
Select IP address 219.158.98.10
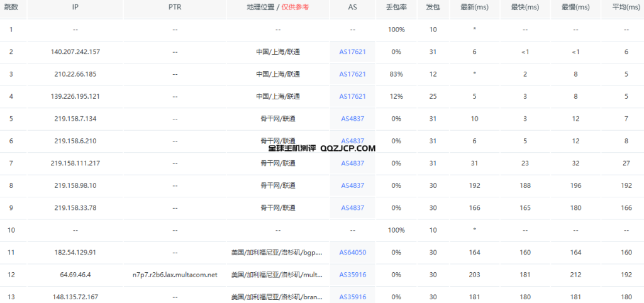[x=75, y=185]
